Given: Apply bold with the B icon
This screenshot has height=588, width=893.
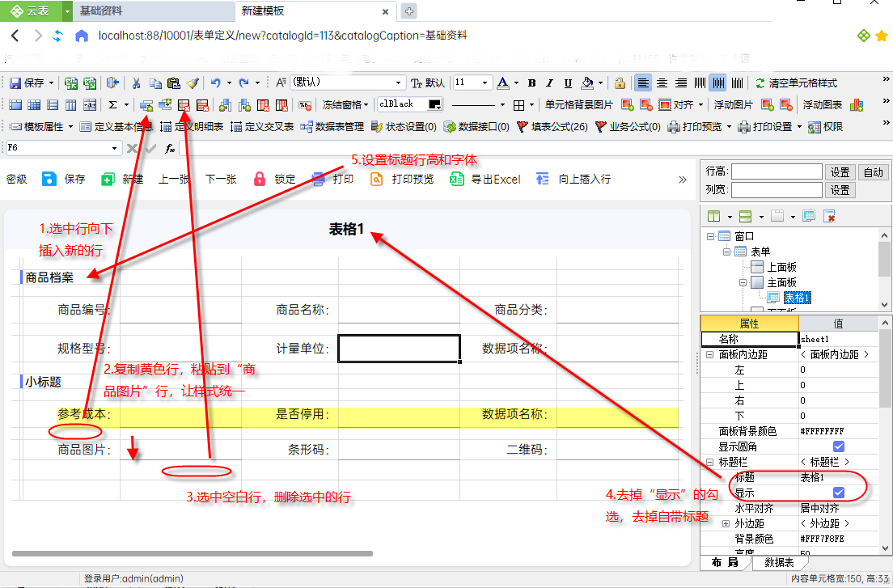Looking at the screenshot, I should [532, 83].
